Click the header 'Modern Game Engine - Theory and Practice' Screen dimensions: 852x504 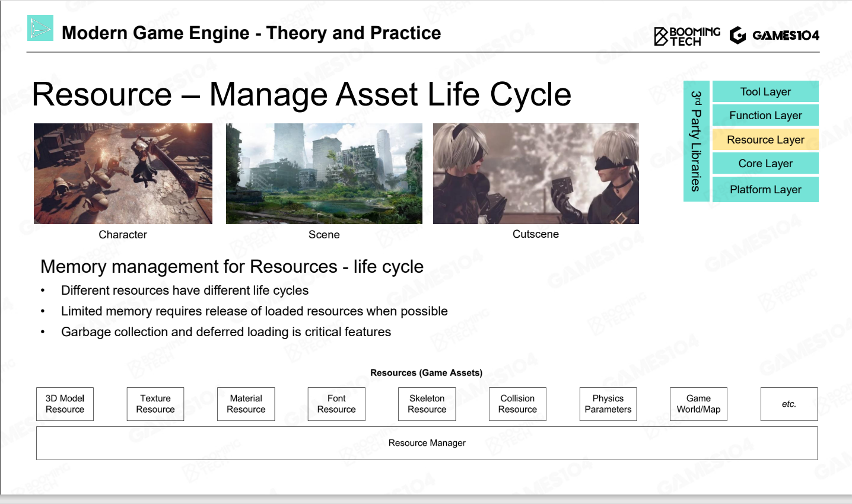click(252, 33)
